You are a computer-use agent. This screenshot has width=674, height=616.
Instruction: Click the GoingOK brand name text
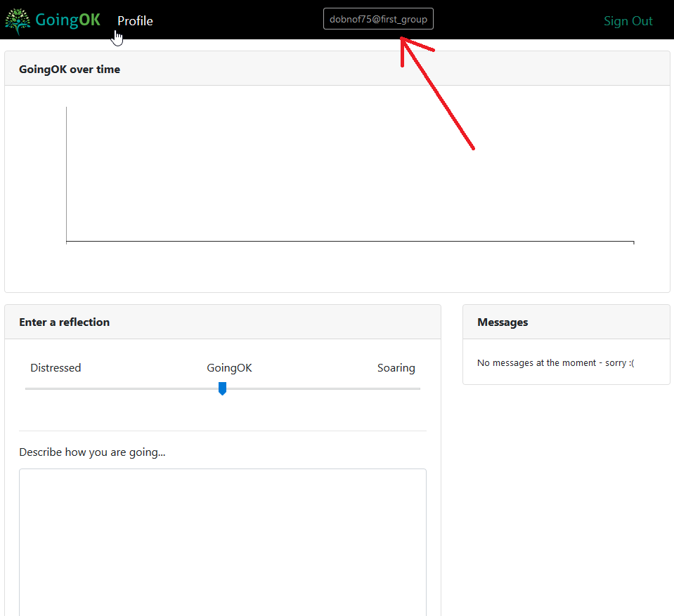pyautogui.click(x=68, y=20)
